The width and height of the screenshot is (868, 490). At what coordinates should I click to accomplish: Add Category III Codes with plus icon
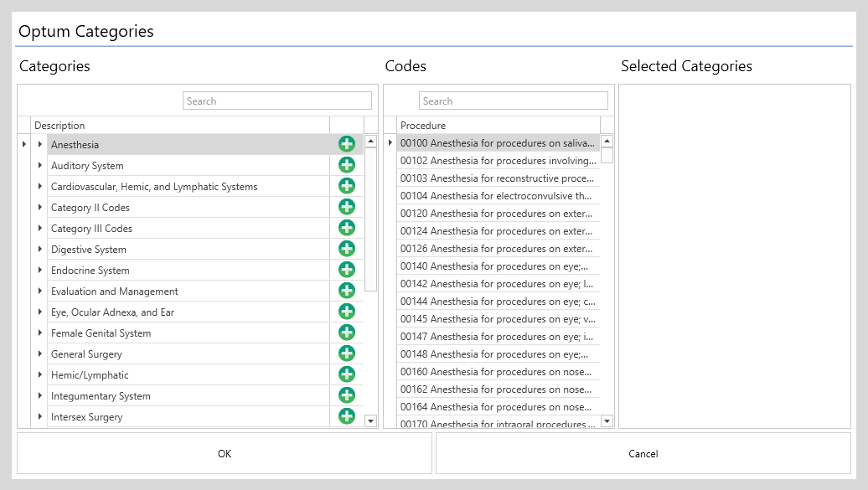347,228
